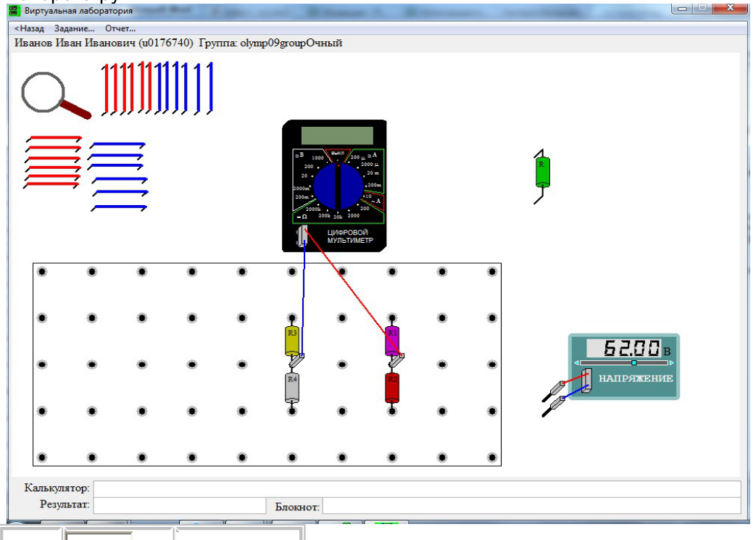The width and height of the screenshot is (756, 540).
Task: Click the 200m ampere range label
Action: point(374,185)
